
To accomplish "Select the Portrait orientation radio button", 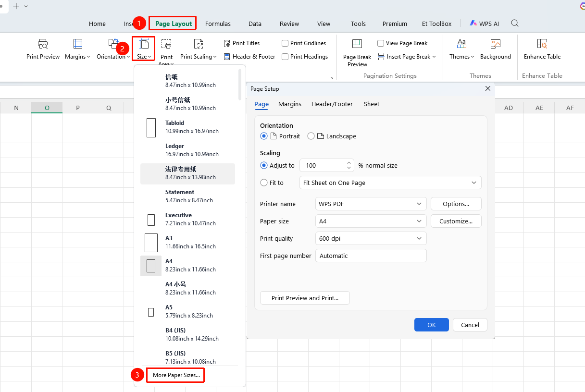I will (x=263, y=136).
